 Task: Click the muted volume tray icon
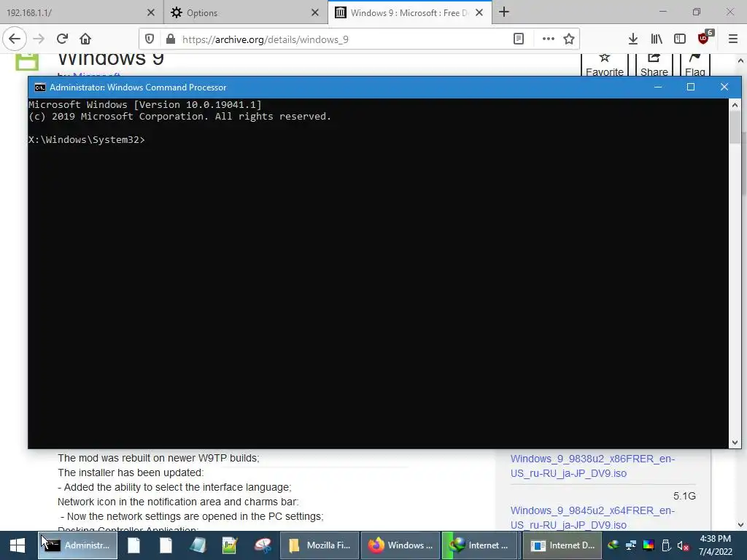coord(683,545)
